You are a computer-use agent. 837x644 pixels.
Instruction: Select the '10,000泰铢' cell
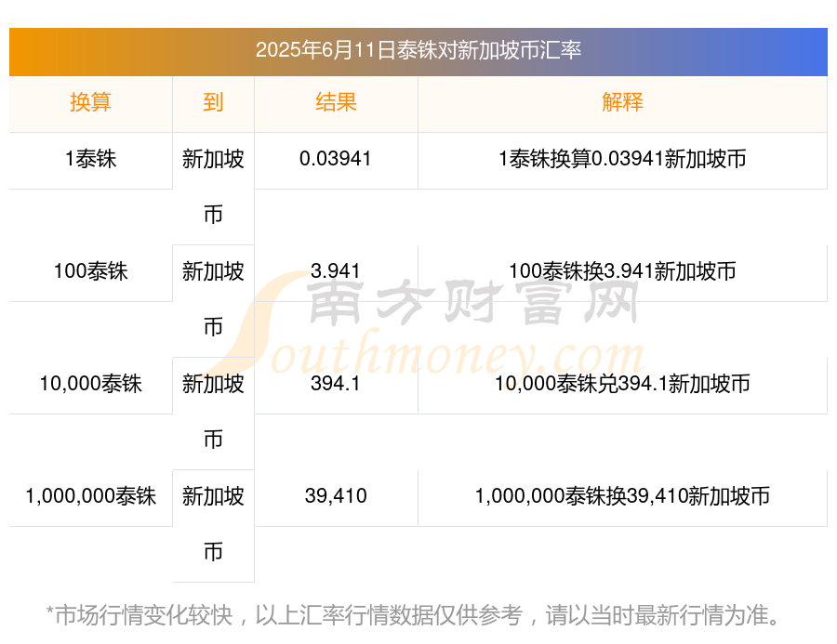tap(91, 384)
